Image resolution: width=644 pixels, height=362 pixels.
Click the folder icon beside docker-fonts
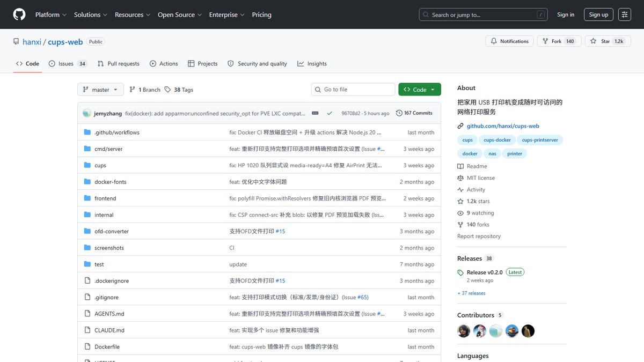point(87,182)
